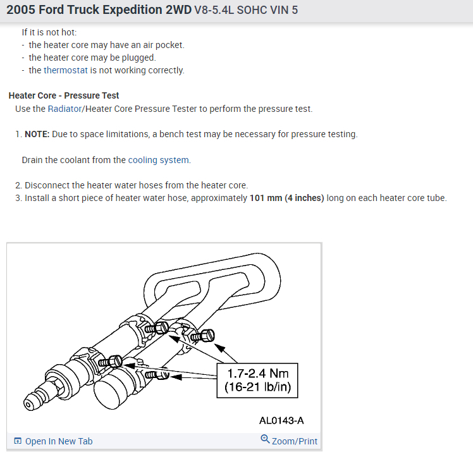Click the Zoom/Print text label

click(295, 441)
